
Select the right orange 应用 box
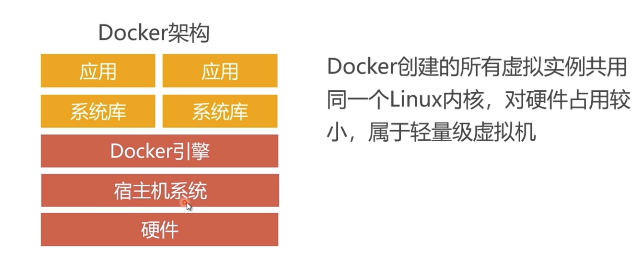pos(220,71)
